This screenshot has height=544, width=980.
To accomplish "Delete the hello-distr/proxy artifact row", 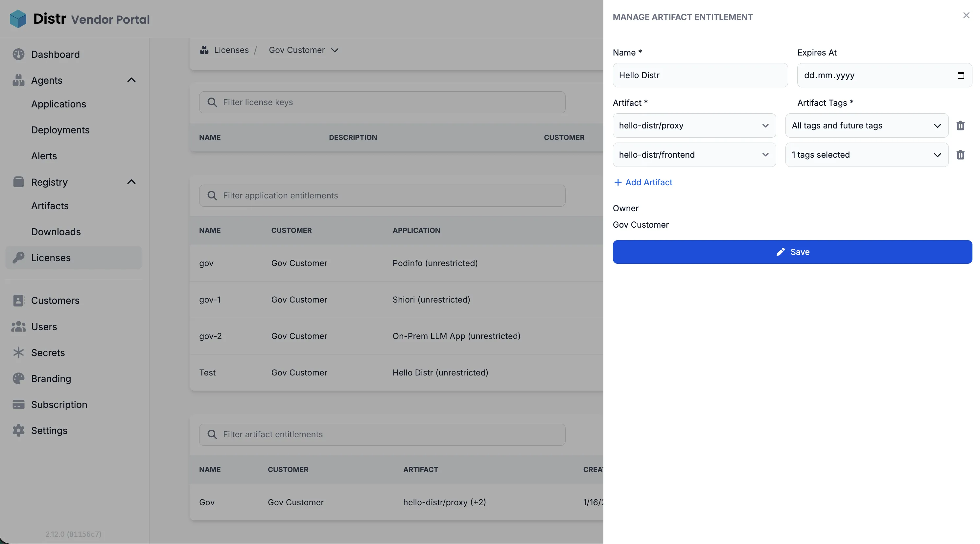I will pos(961,125).
